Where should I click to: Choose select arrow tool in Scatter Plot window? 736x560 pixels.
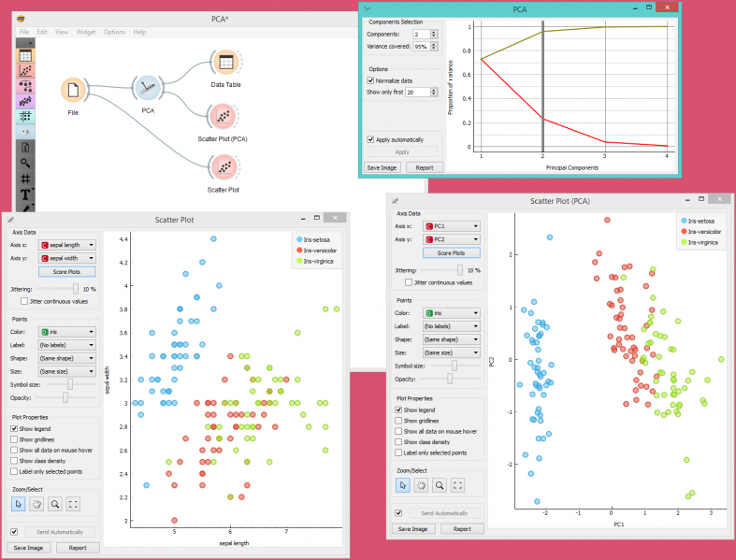pos(19,504)
